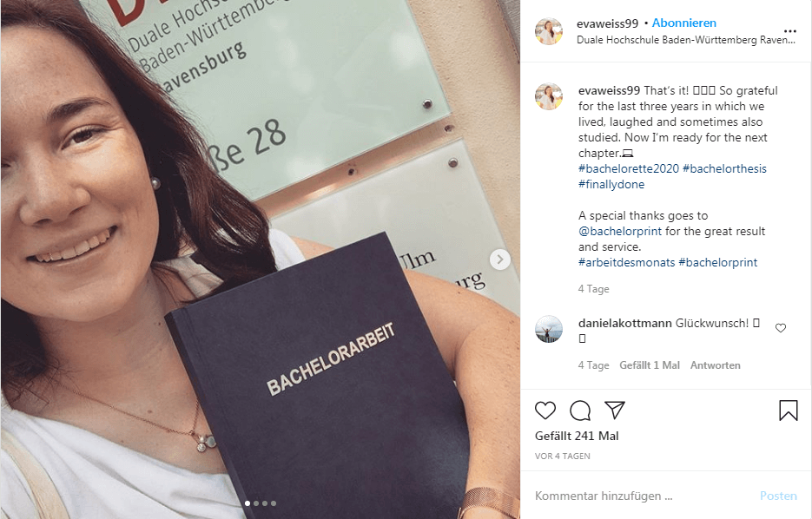Screen dimensions: 812x519
Task: Open danielakottmann's avatar
Action: (x=549, y=329)
